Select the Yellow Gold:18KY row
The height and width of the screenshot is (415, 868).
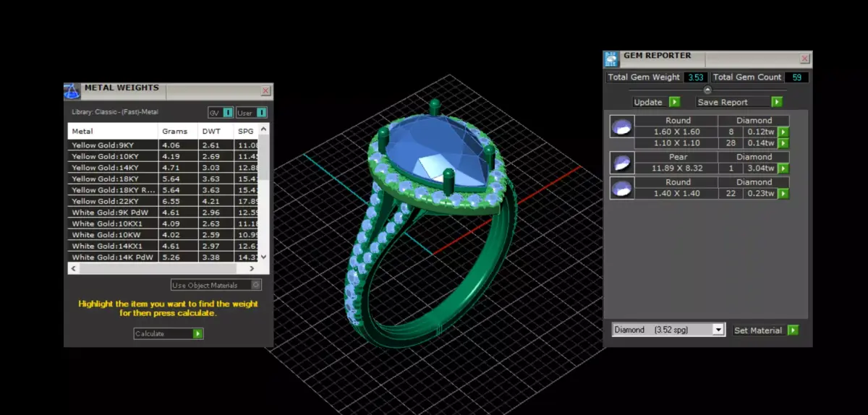[163, 179]
